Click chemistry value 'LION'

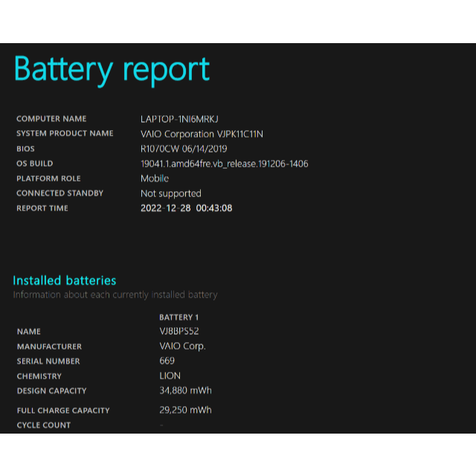[x=170, y=376]
